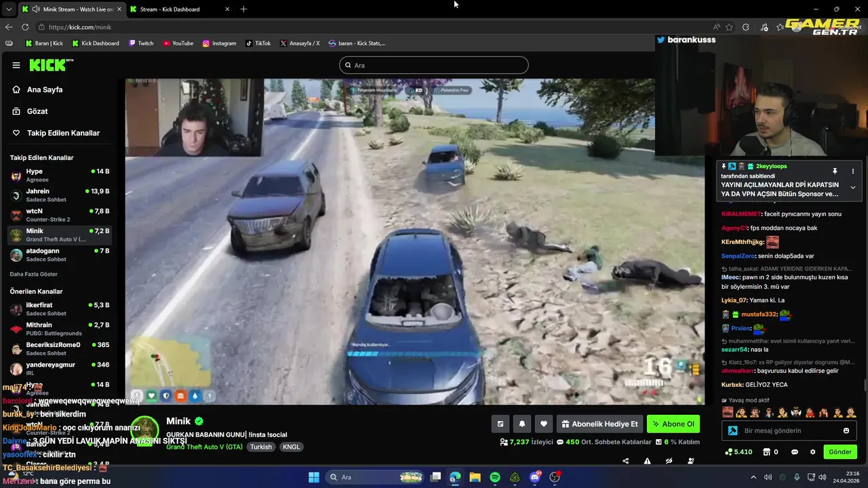Open the Mithrain recommended channel
The width and height of the screenshot is (868, 488).
coord(60,329)
